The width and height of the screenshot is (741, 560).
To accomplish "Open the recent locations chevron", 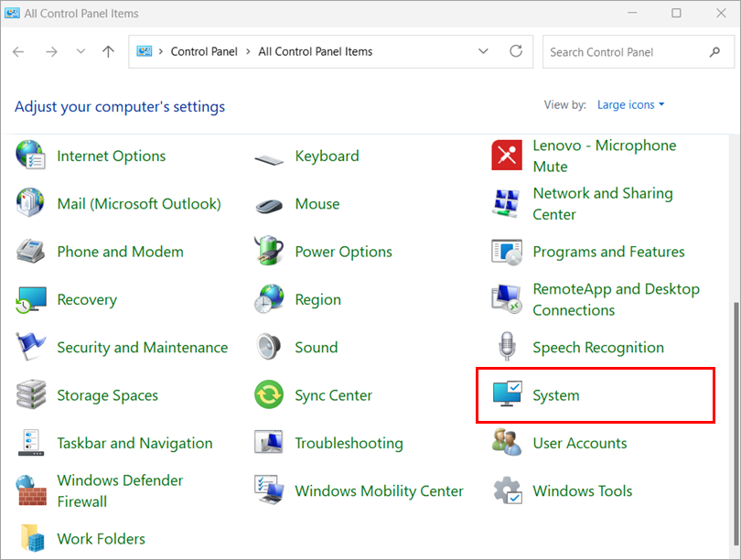I will (x=81, y=52).
